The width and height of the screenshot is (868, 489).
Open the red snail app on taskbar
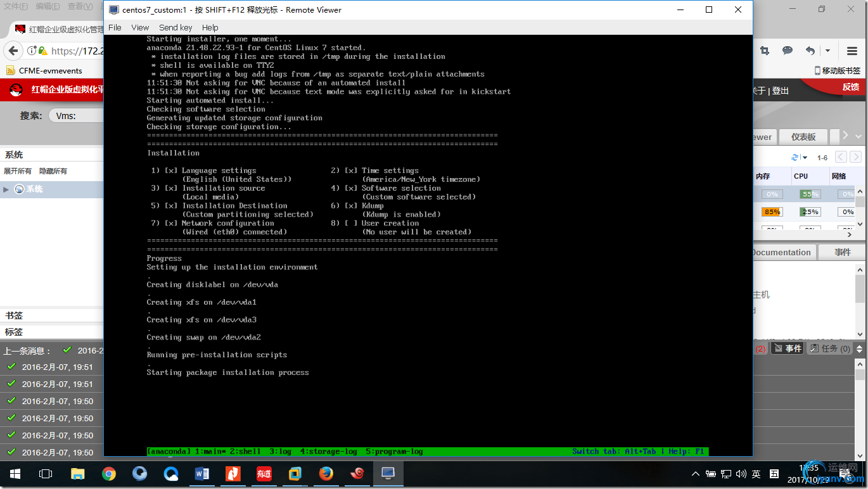click(x=357, y=474)
